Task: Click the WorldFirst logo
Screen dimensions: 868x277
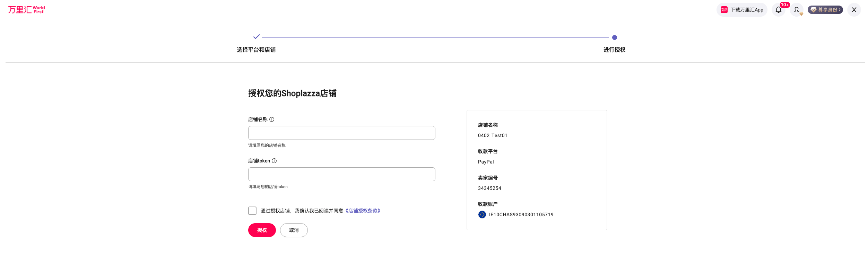Action: (26, 10)
